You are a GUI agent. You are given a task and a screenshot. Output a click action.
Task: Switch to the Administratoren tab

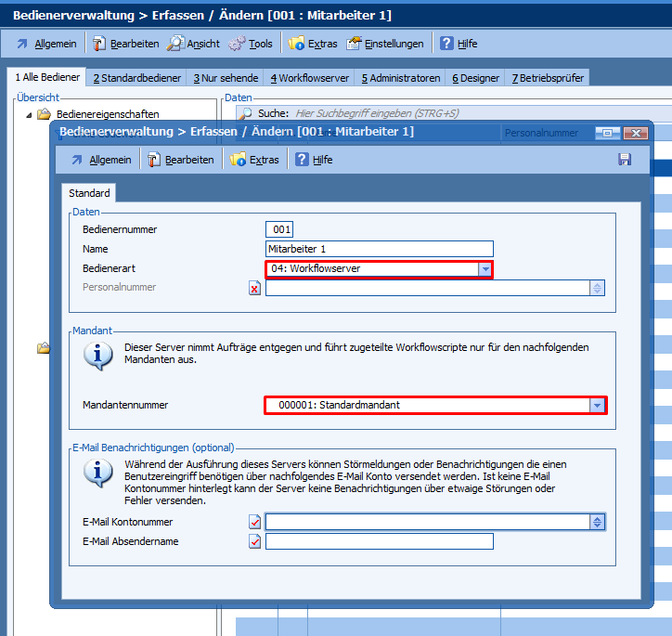tap(400, 78)
